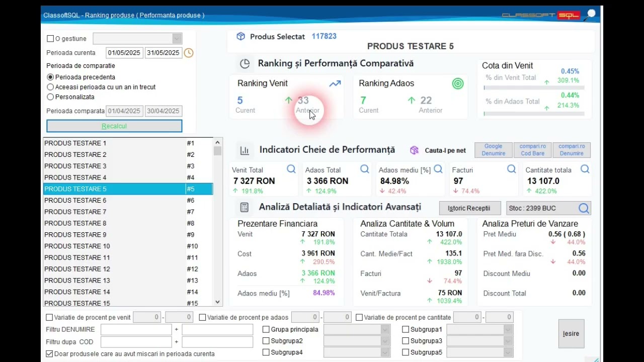This screenshot has width=644, height=362.
Task: Click the trend arrow icon in Ranking Venit
Action: coord(335,83)
